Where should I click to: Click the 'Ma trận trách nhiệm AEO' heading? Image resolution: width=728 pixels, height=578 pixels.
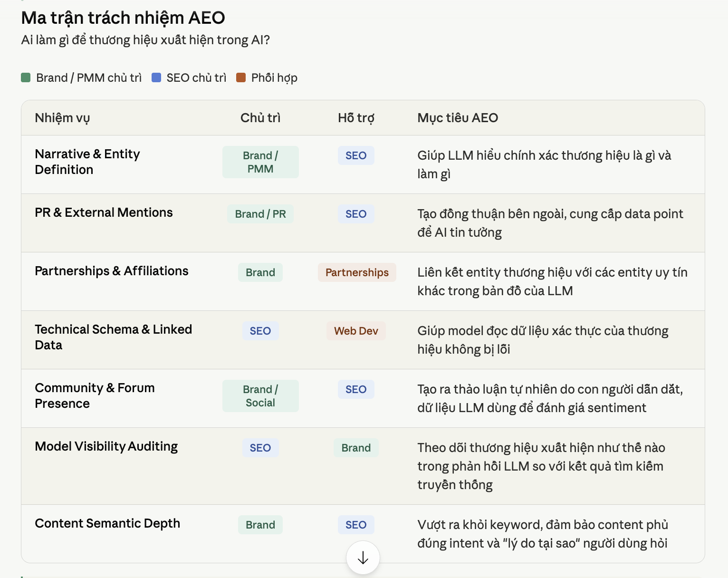point(123,18)
